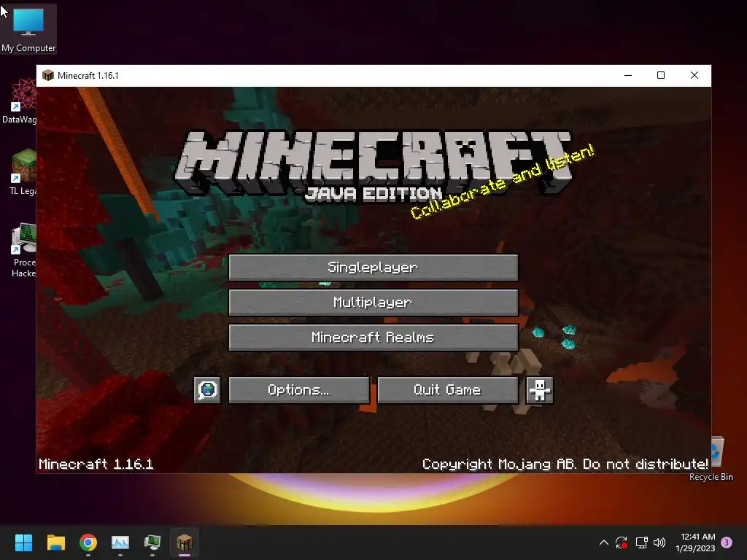Open Process Hacker taskbar icon
Screen dimensions: 747x560
152,542
